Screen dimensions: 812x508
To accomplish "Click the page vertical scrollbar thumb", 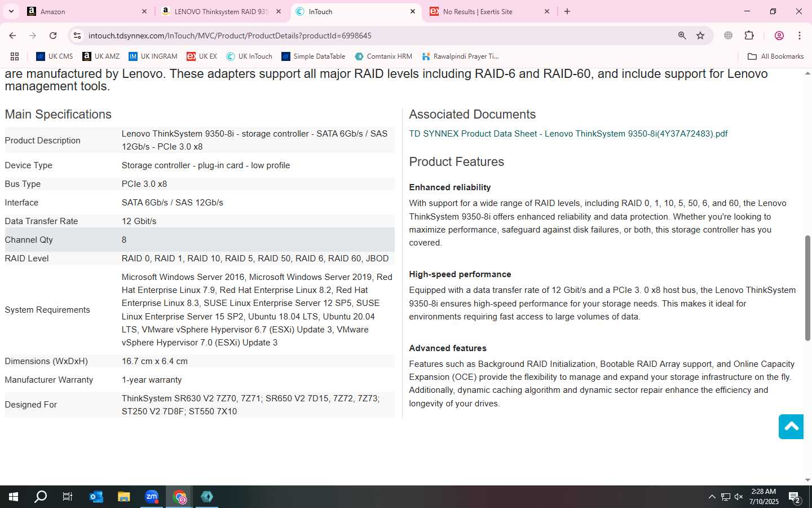I will pos(807,288).
